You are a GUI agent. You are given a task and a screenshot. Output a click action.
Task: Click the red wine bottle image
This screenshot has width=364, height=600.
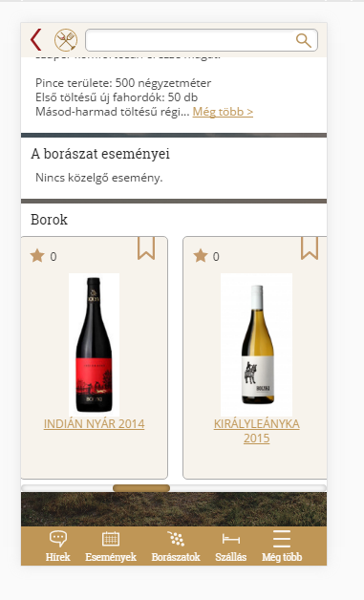(x=95, y=344)
